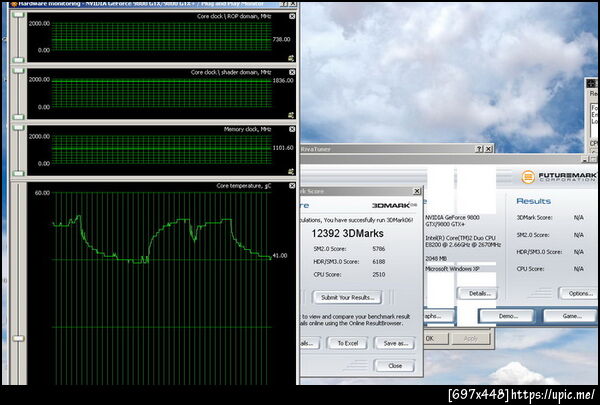The image size is (600, 405).
Task: Click the 41.00 core temperature reading
Action: (x=280, y=256)
